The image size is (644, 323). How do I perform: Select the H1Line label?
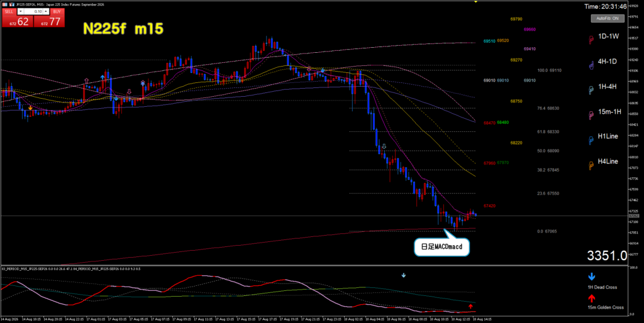pyautogui.click(x=608, y=136)
